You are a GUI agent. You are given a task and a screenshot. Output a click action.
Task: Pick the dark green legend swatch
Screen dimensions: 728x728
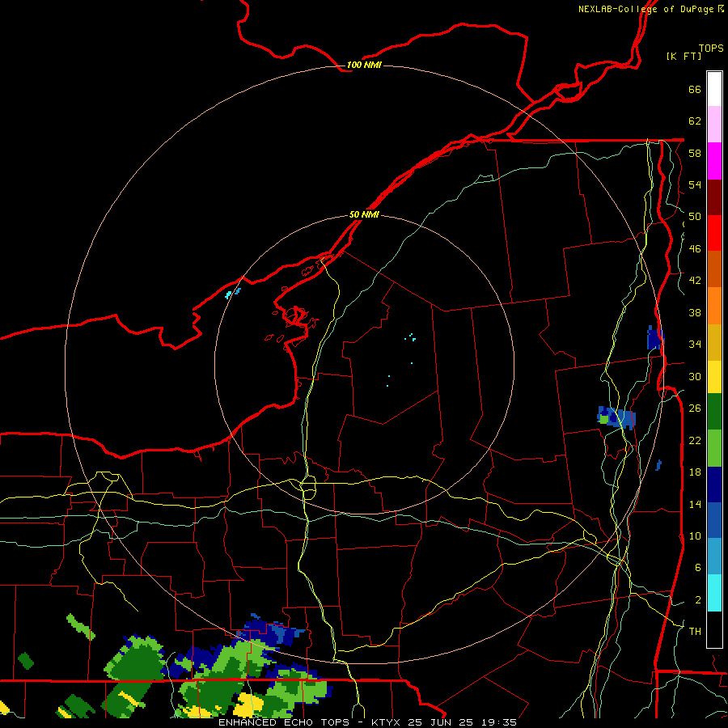coord(714,412)
